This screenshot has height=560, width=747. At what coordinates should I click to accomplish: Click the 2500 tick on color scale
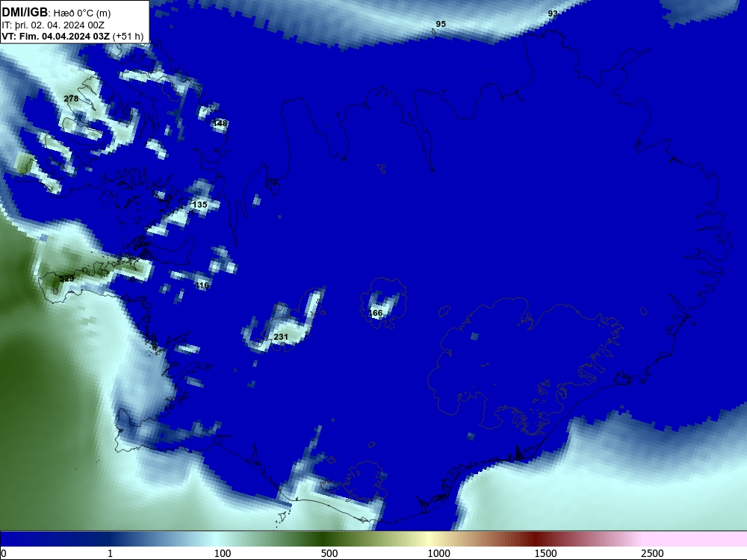point(651,553)
